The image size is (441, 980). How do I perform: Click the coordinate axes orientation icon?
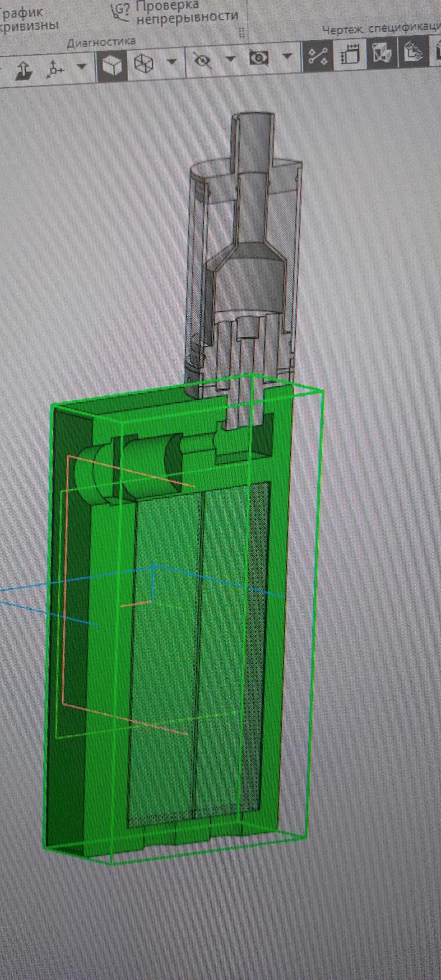55,69
